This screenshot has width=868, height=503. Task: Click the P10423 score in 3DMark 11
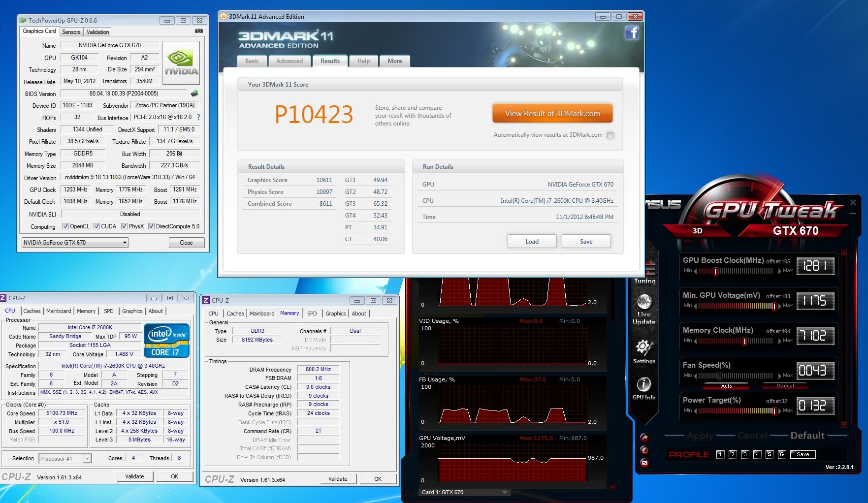click(314, 115)
